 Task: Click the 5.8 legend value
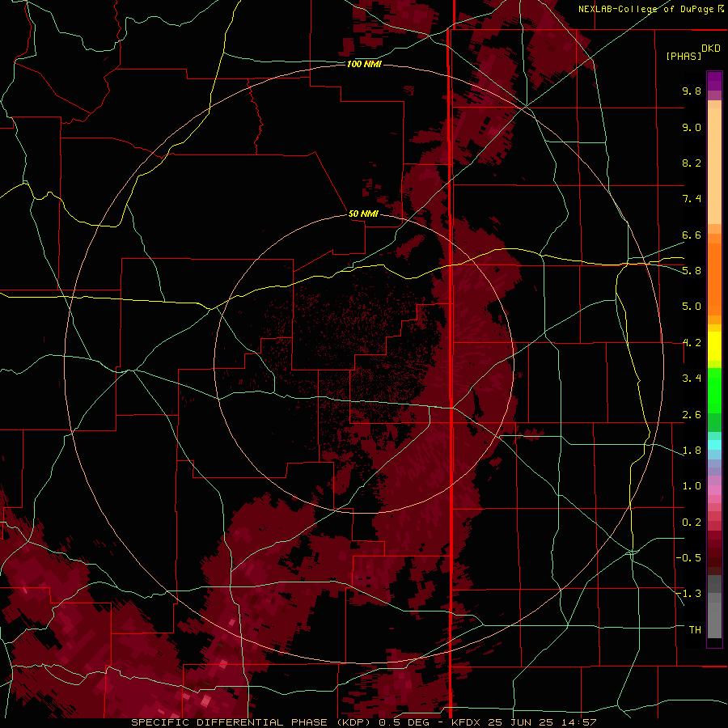[x=692, y=271]
